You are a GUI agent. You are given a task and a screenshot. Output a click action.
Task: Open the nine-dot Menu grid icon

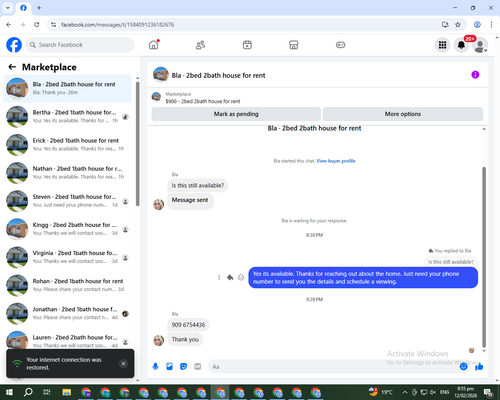pos(442,45)
